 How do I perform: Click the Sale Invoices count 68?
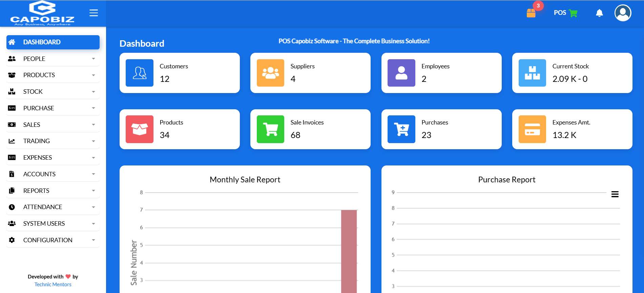(295, 135)
